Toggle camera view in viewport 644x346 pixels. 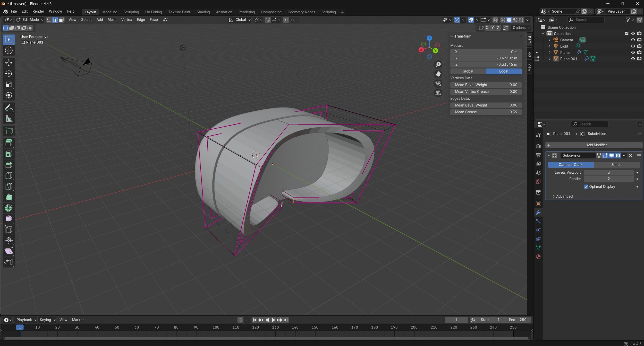pyautogui.click(x=438, y=83)
